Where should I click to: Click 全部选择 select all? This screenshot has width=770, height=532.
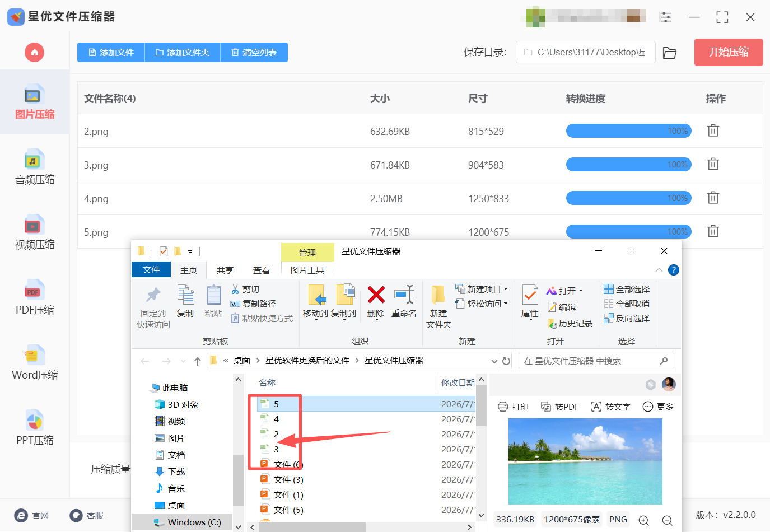(627, 289)
